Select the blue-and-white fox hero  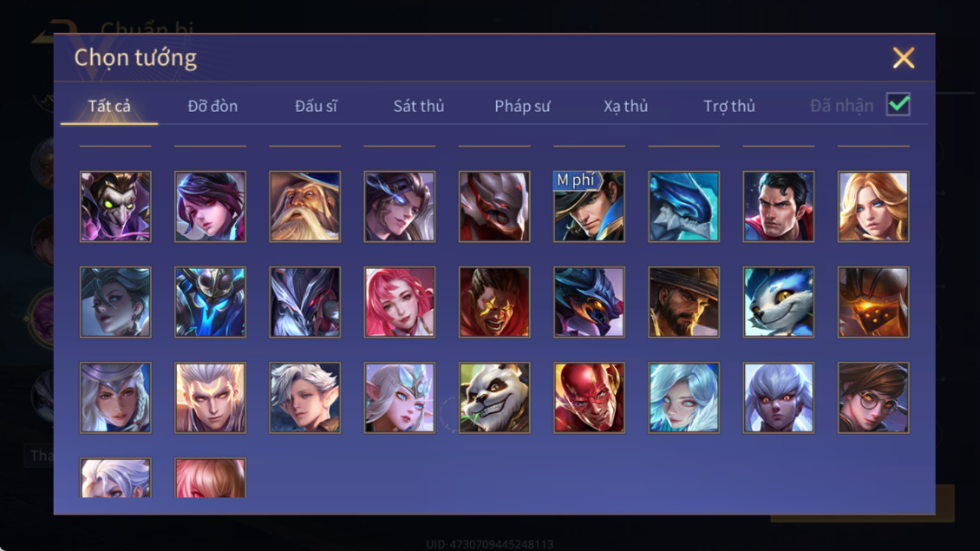[778, 302]
